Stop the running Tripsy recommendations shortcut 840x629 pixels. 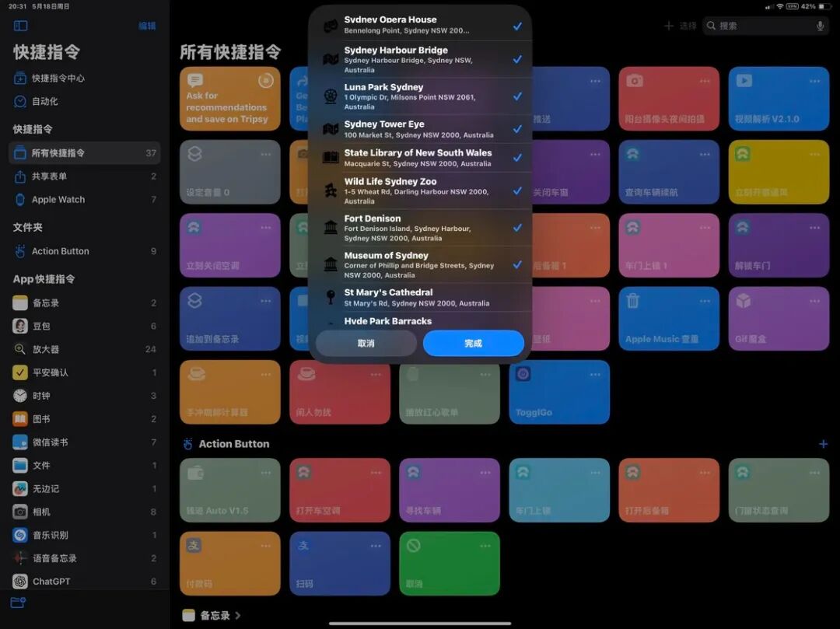pyautogui.click(x=266, y=81)
